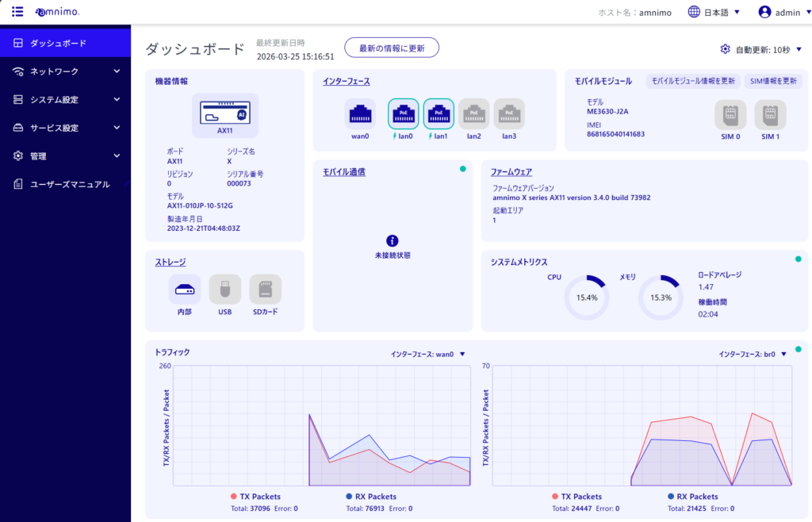Click the AX11 device image

point(224,115)
